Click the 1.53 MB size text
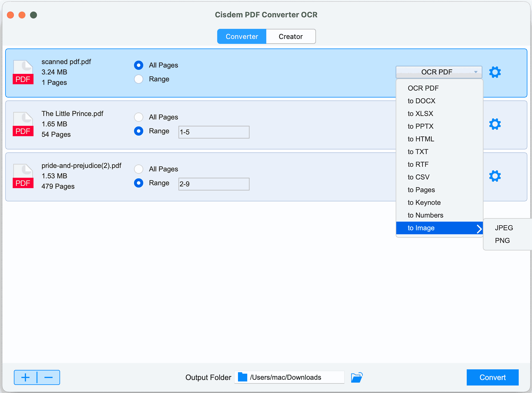 point(54,176)
